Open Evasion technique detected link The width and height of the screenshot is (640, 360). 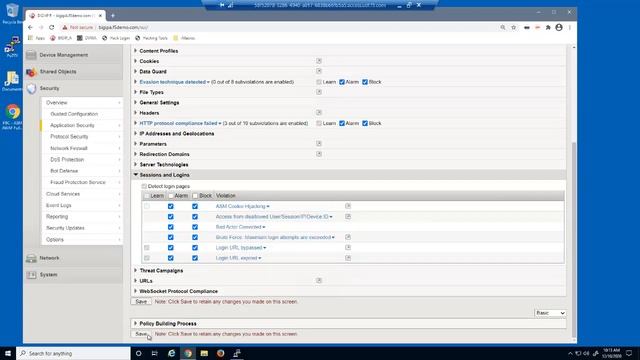click(174, 82)
